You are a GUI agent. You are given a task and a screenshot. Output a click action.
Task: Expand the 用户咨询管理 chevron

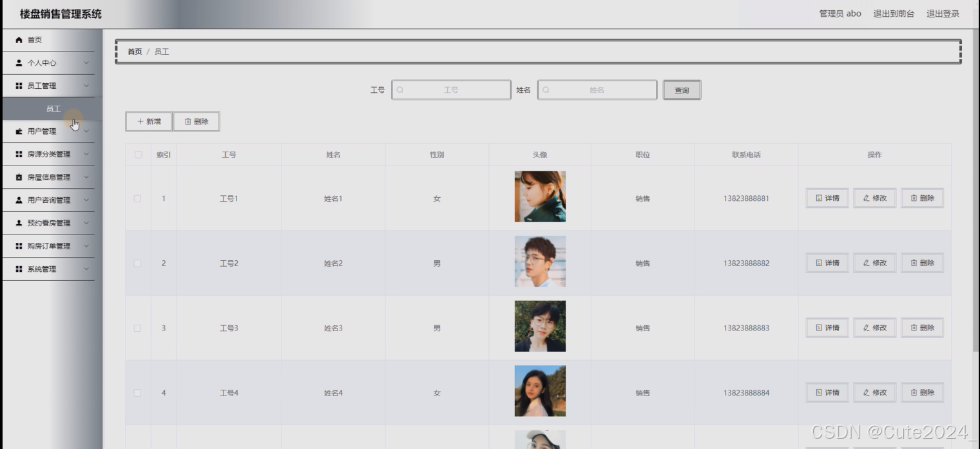pos(86,200)
